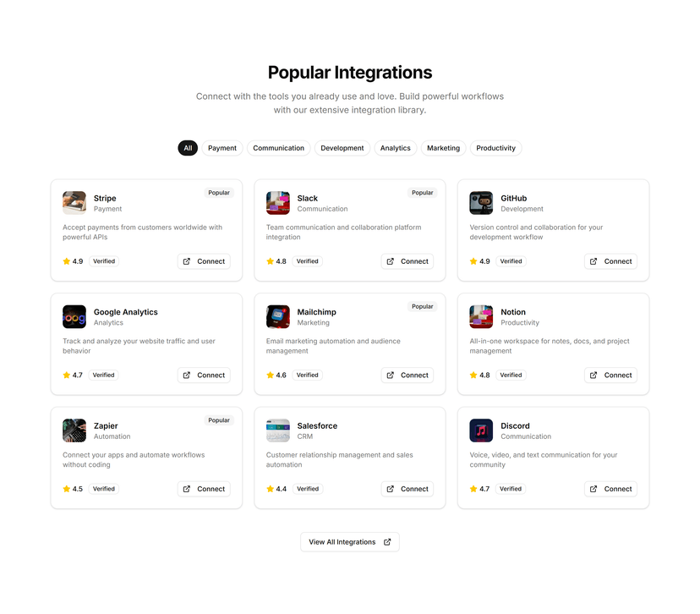Screen dimensions: 700x614
Task: Click the Stripe integration logo
Action: [74, 203]
